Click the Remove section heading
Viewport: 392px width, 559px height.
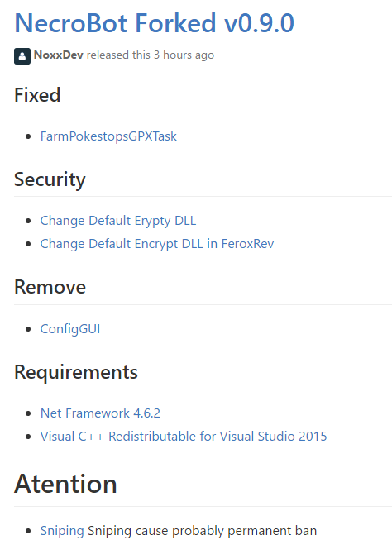click(x=50, y=287)
